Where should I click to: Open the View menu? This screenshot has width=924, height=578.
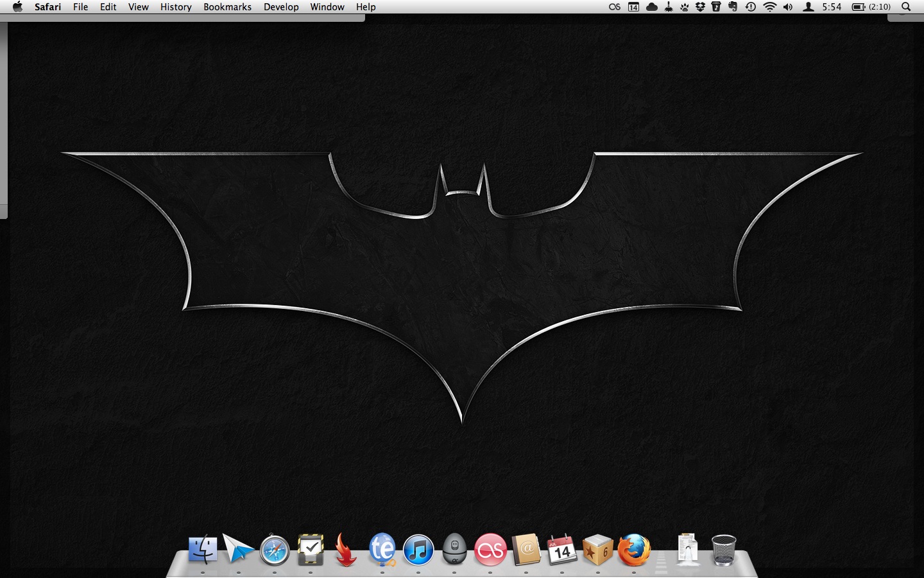click(x=139, y=7)
